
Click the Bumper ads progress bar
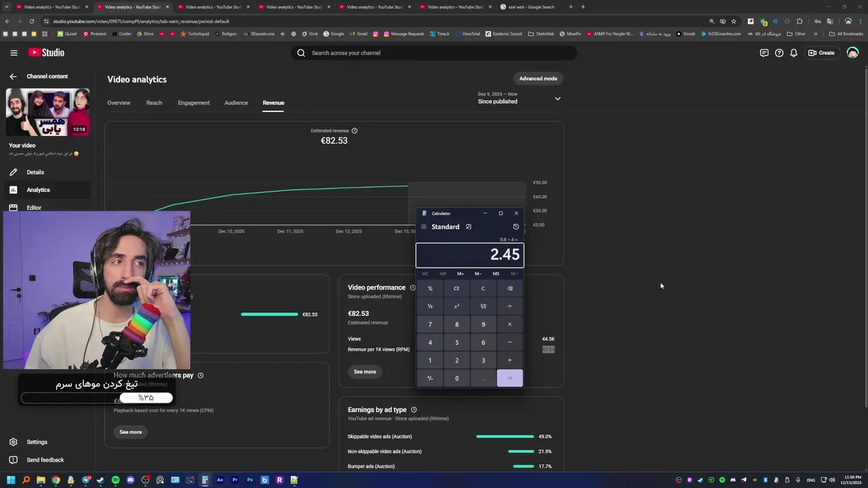click(524, 466)
